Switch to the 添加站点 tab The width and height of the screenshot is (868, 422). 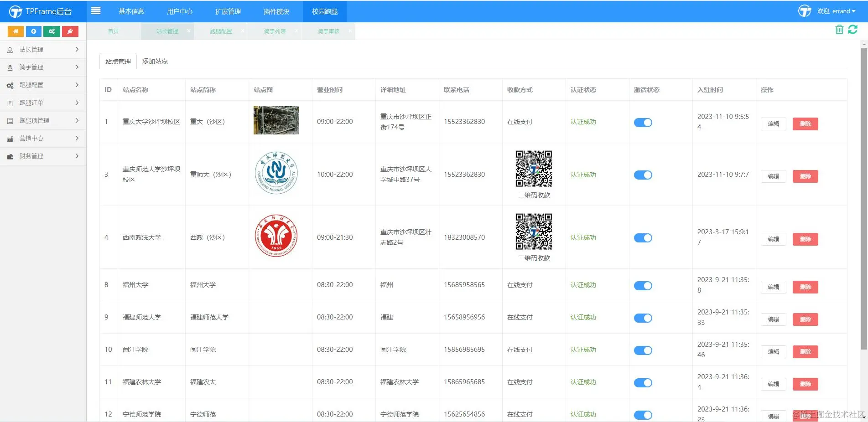pyautogui.click(x=155, y=61)
